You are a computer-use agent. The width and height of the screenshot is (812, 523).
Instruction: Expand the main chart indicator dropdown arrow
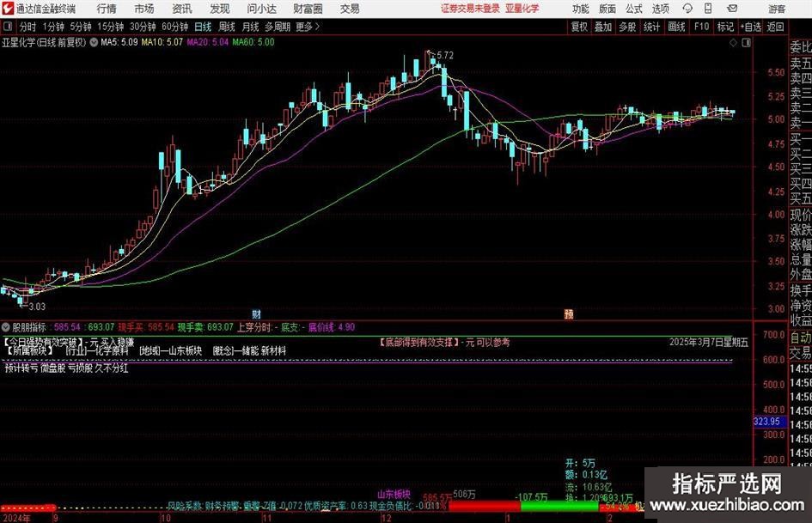point(94,42)
